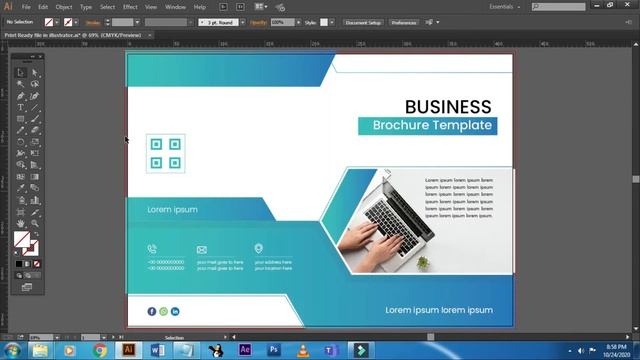This screenshot has width=640, height=360.
Task: Select the Free Transform tool
Action: pos(35,153)
